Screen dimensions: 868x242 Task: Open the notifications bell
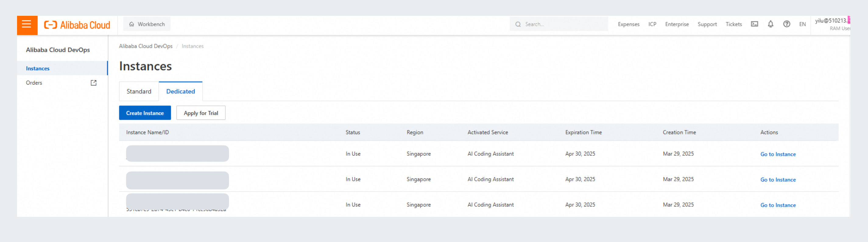pyautogui.click(x=770, y=24)
